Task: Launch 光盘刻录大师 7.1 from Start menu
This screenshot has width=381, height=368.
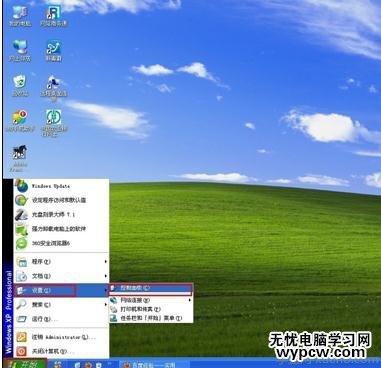Action: (x=61, y=214)
